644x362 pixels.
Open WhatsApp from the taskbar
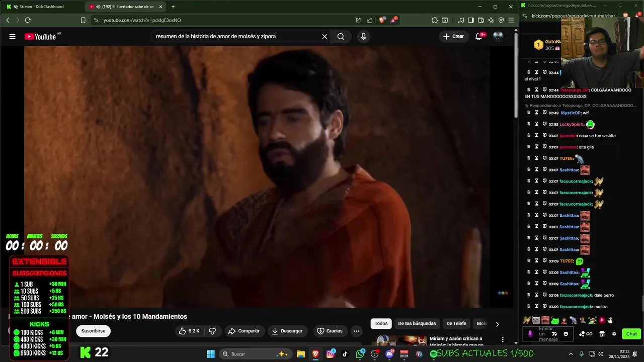pyautogui.click(x=360, y=354)
